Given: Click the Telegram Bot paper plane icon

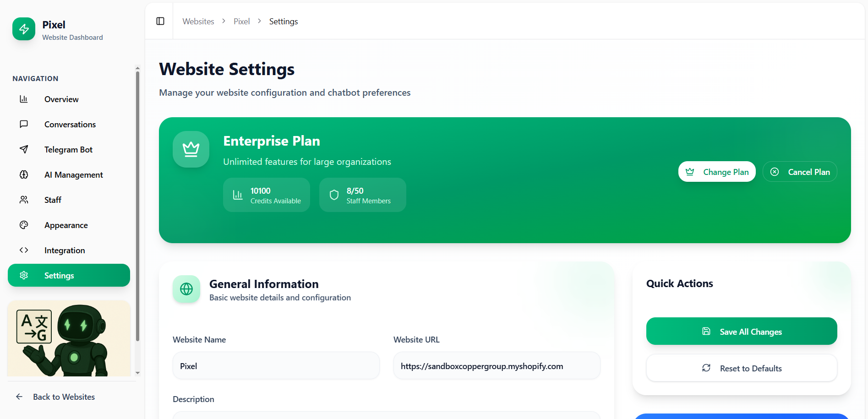Looking at the screenshot, I should pyautogui.click(x=24, y=149).
